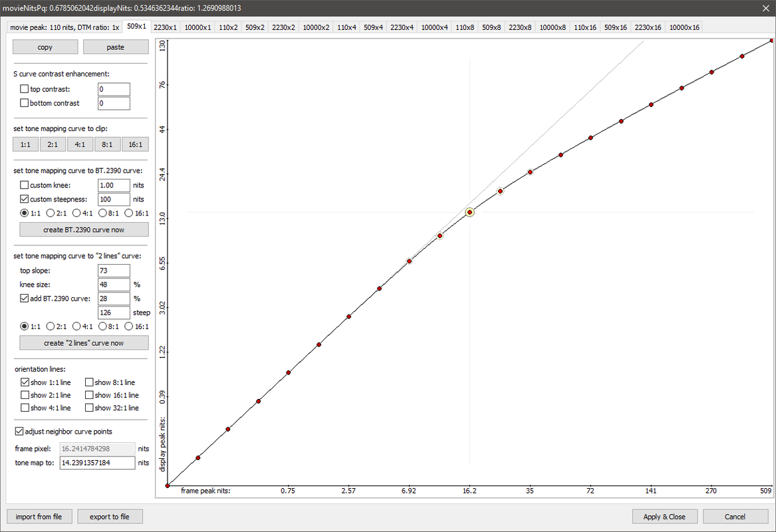Click the copy button

pos(45,47)
